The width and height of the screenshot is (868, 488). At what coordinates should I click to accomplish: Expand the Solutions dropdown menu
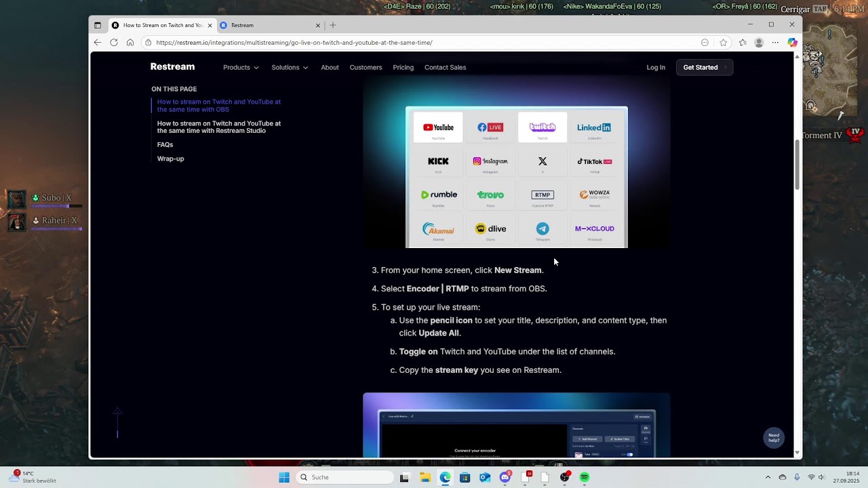[x=290, y=67]
